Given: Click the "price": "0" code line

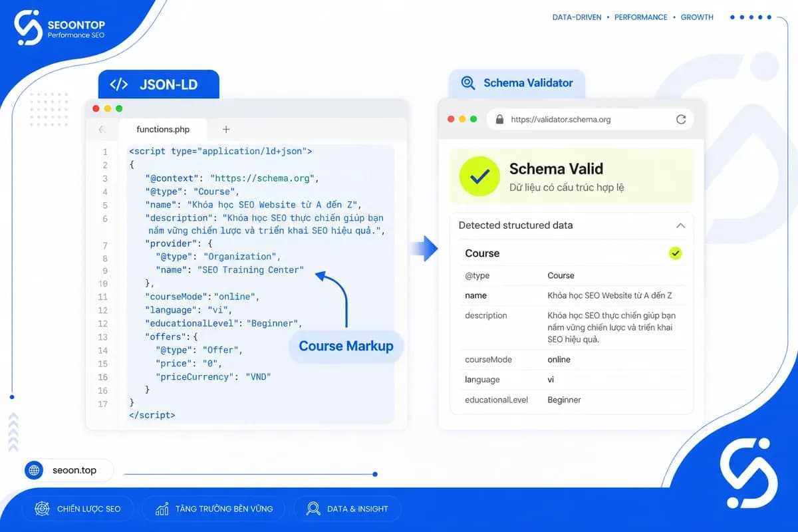Looking at the screenshot, I should tap(188, 364).
